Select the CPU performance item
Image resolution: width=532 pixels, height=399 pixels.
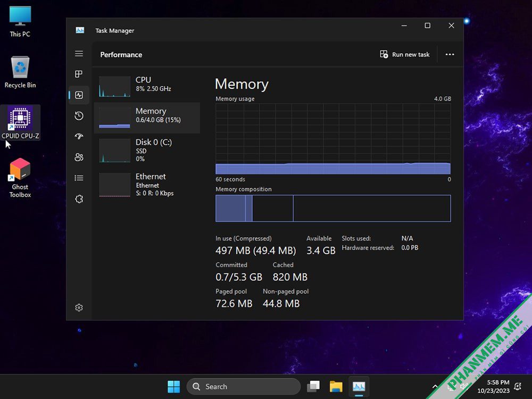[147, 86]
